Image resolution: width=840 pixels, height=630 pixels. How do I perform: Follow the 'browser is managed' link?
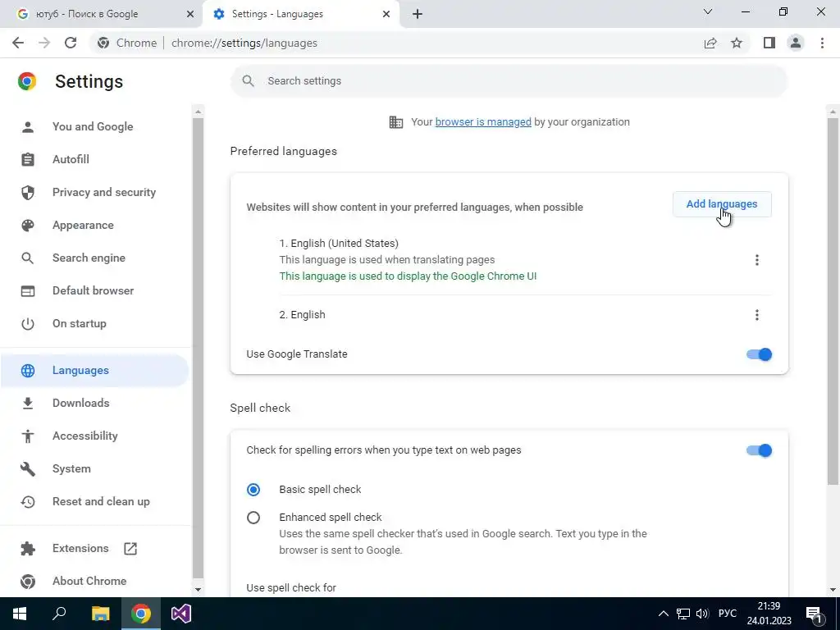pyautogui.click(x=483, y=121)
